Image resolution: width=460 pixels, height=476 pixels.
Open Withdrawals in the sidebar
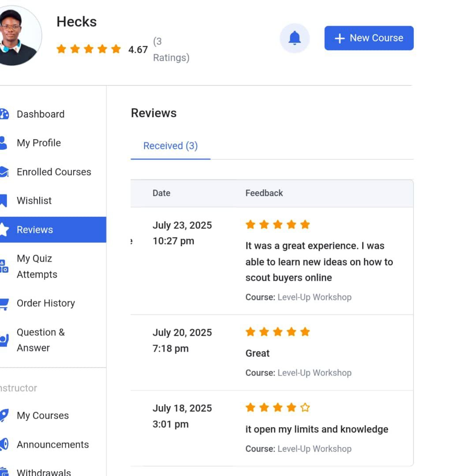(x=44, y=472)
